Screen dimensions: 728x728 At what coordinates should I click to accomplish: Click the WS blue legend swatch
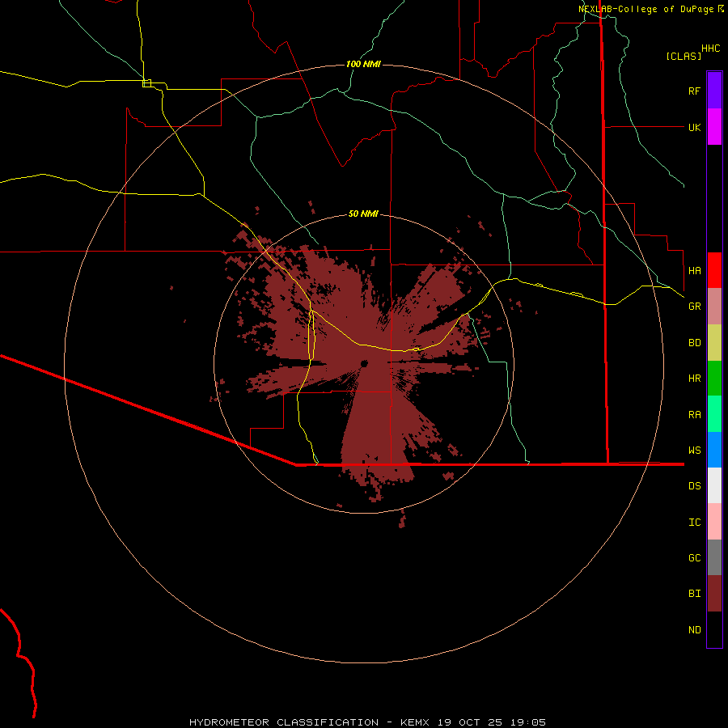pyautogui.click(x=714, y=450)
